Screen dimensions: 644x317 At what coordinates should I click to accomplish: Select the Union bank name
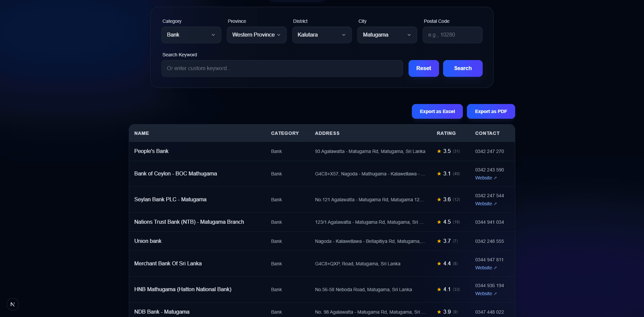[148, 241]
